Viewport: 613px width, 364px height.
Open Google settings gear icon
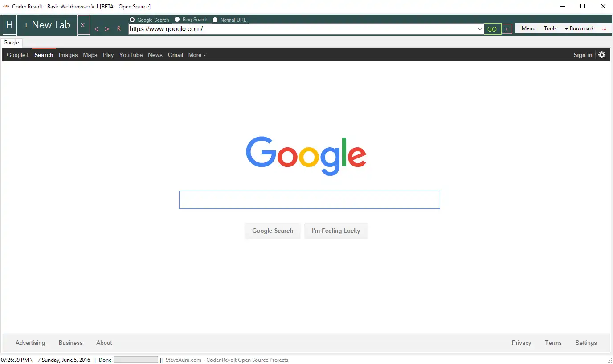pos(602,55)
